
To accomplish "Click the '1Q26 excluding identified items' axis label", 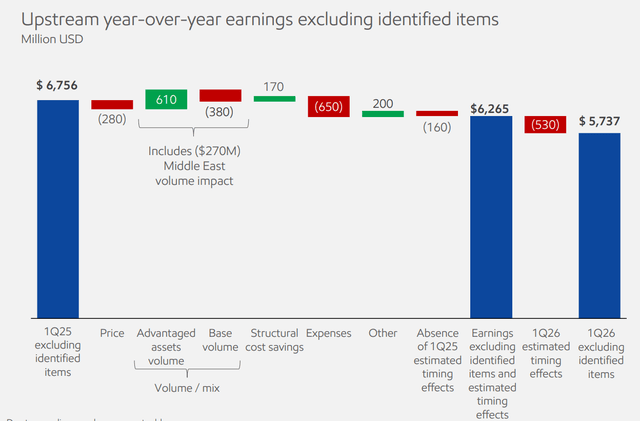I will 601,354.
